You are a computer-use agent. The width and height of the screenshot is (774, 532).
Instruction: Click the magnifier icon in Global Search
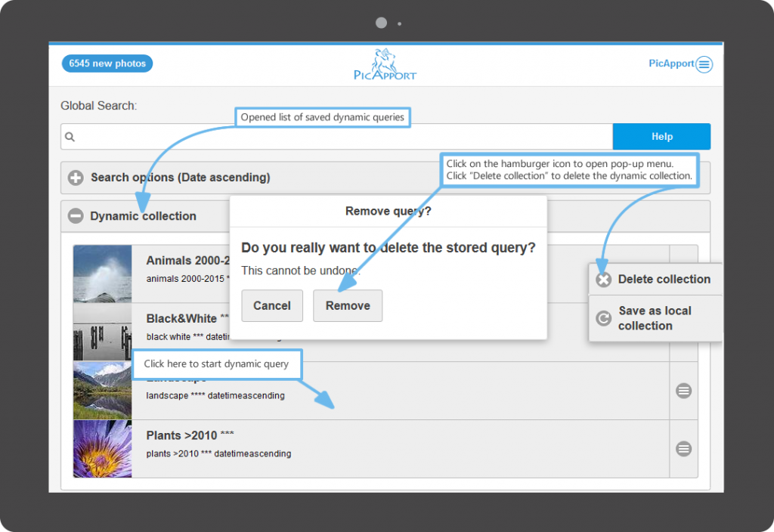click(x=70, y=137)
